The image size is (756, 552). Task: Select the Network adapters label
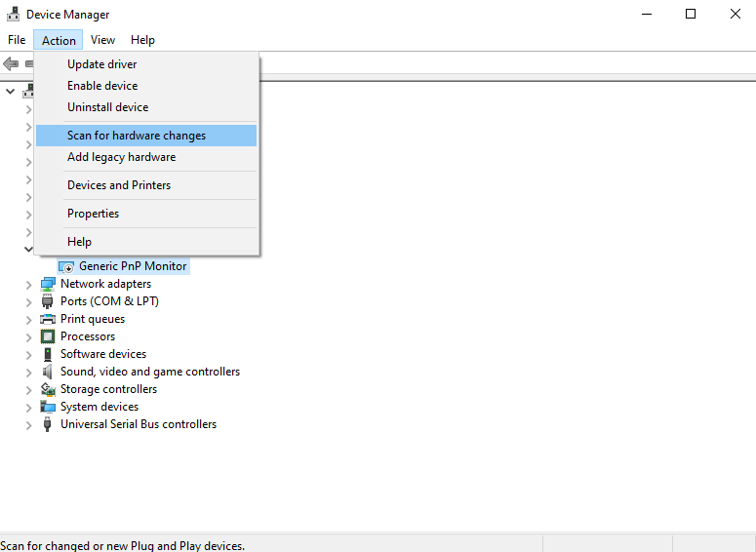tap(105, 284)
